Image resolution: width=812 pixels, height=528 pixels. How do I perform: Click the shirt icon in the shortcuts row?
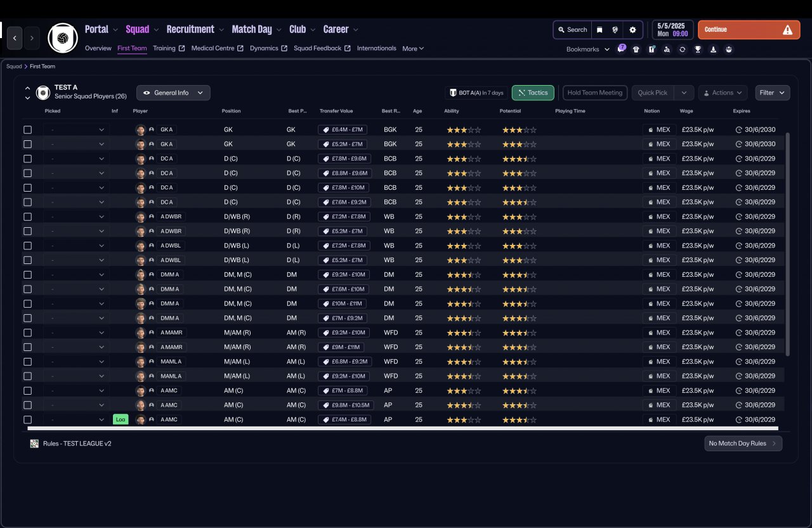(636, 49)
